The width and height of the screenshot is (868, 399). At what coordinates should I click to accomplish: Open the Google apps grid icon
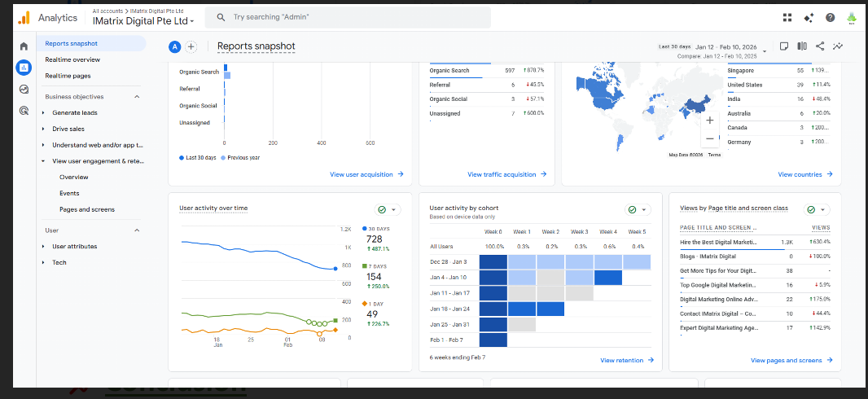(x=787, y=17)
